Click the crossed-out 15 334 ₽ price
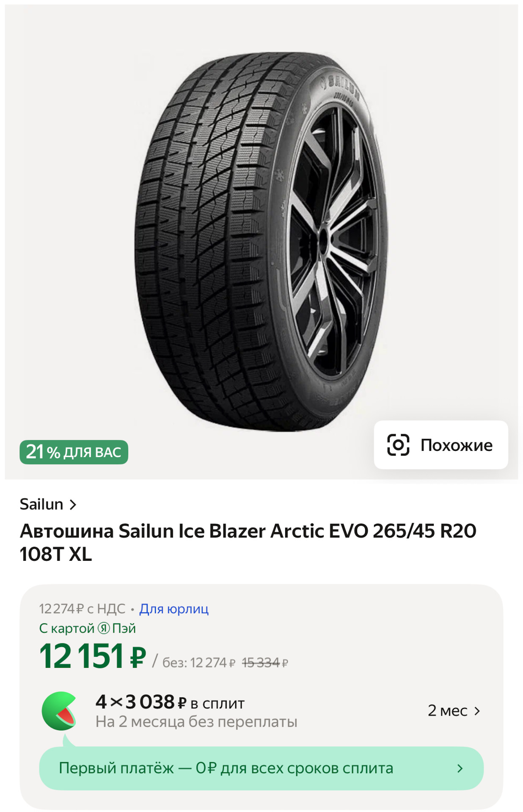The height and width of the screenshot is (812, 523). pyautogui.click(x=264, y=663)
